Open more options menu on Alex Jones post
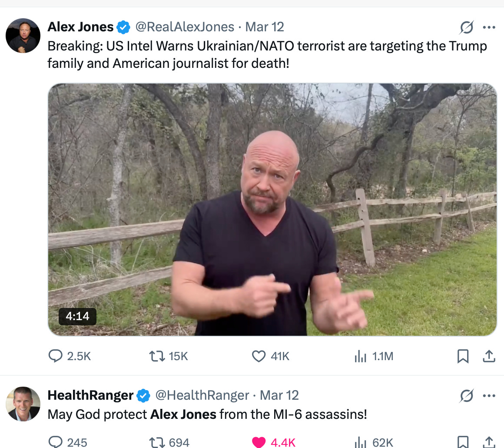Image resolution: width=504 pixels, height=448 pixels. [489, 27]
